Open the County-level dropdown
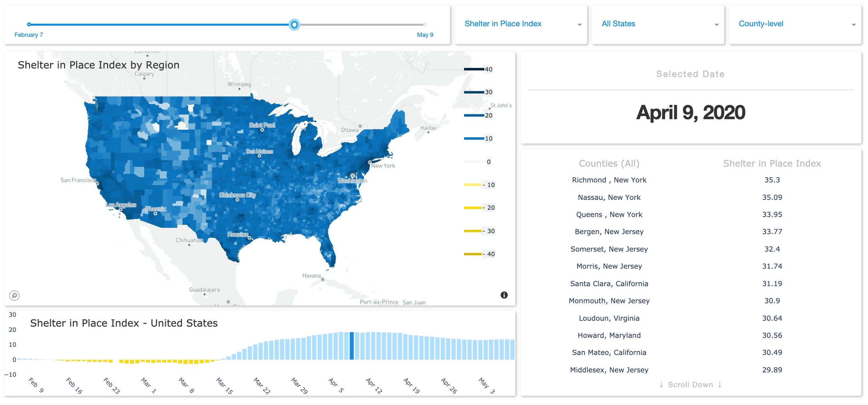 pos(795,24)
